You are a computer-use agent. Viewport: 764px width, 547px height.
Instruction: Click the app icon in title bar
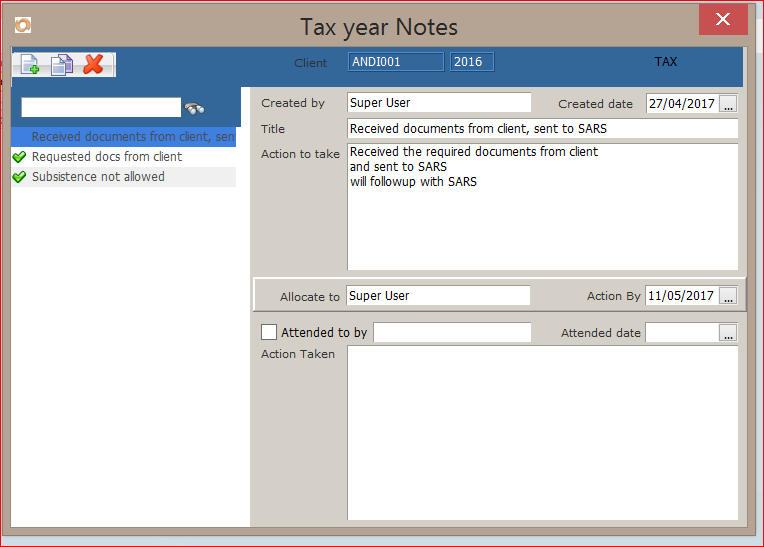(22, 24)
